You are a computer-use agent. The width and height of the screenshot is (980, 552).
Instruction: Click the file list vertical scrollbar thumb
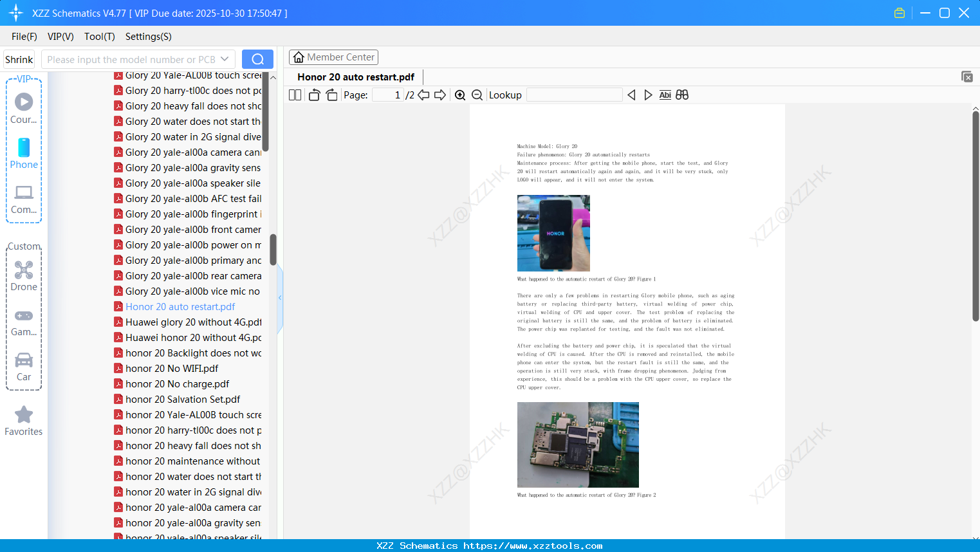273,250
